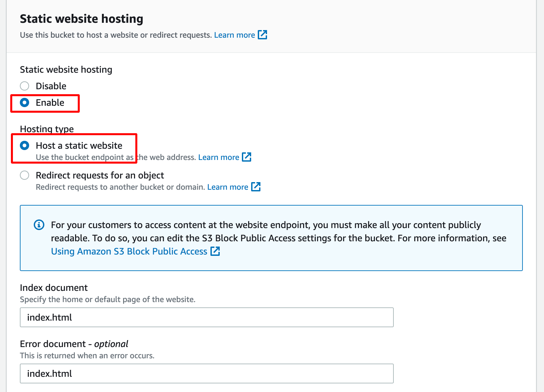Click the external link icon beside redirect Learn more

[x=256, y=187]
